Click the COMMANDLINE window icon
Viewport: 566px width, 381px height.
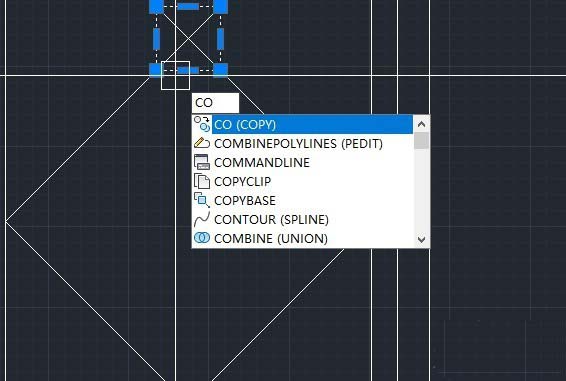202,162
